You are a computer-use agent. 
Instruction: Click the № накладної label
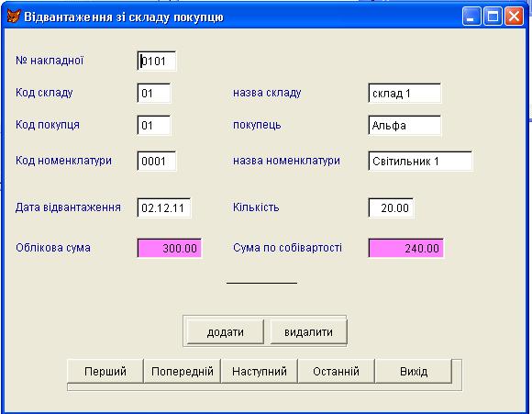pyautogui.click(x=50, y=61)
